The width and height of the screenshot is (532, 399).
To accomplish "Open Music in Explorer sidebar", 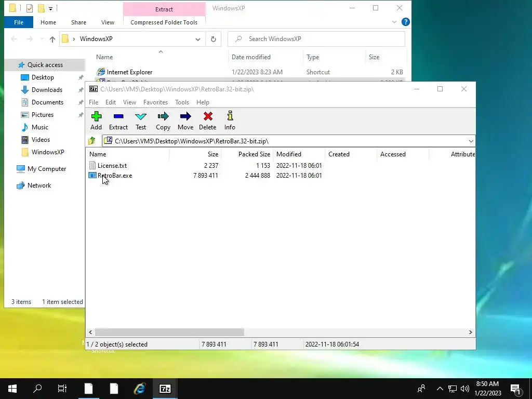I will pos(39,127).
